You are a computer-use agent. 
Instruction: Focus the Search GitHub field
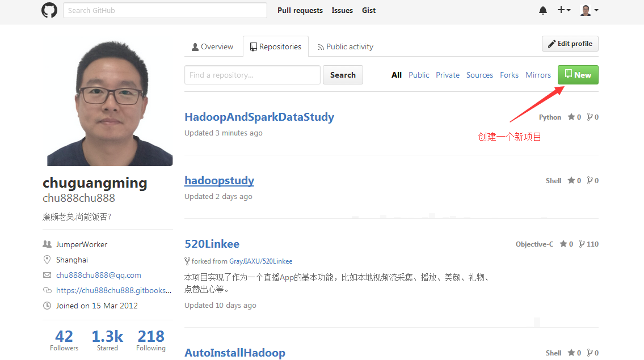(x=165, y=10)
